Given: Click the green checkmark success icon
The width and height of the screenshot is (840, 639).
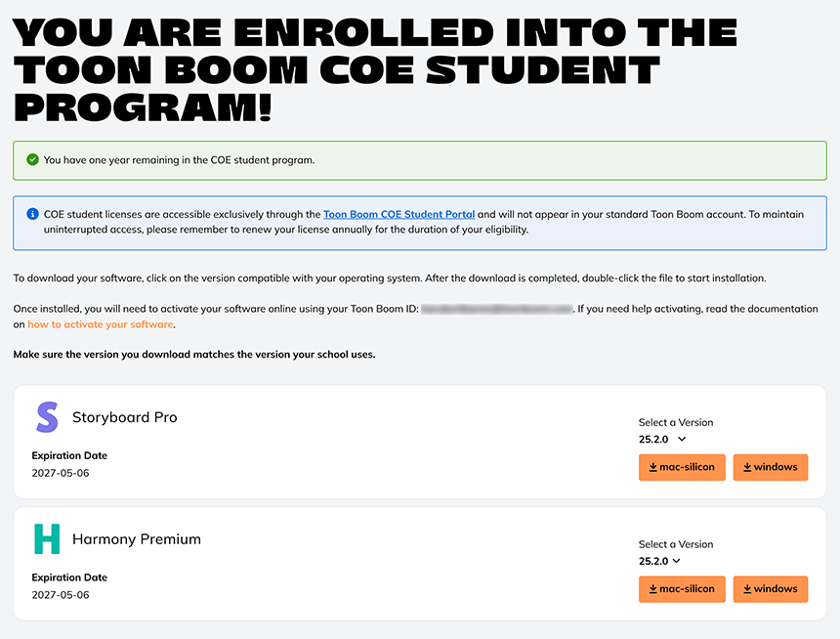Looking at the screenshot, I should click(32, 159).
